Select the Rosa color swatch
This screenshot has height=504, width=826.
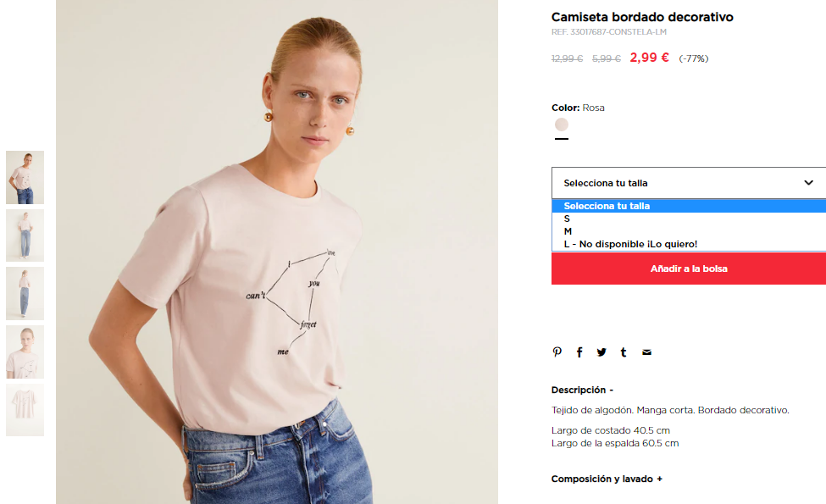(562, 125)
